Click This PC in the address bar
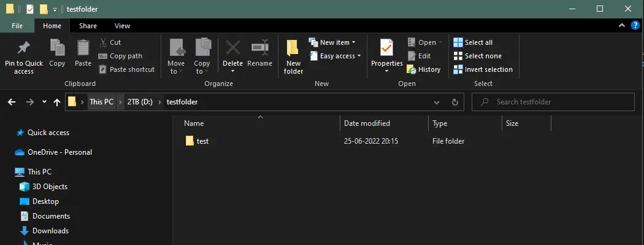644x245 pixels. pos(101,102)
